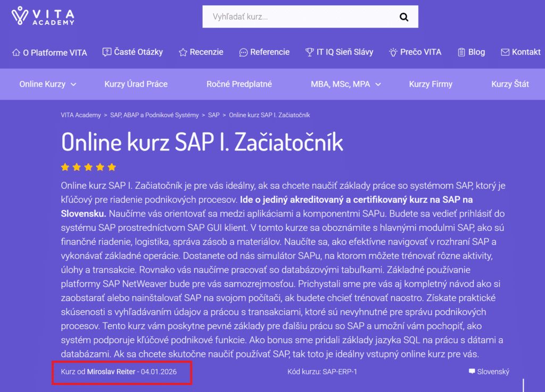The width and height of the screenshot is (545, 392).
Task: Click the envelope icon beside Kontakt
Action: 505,53
